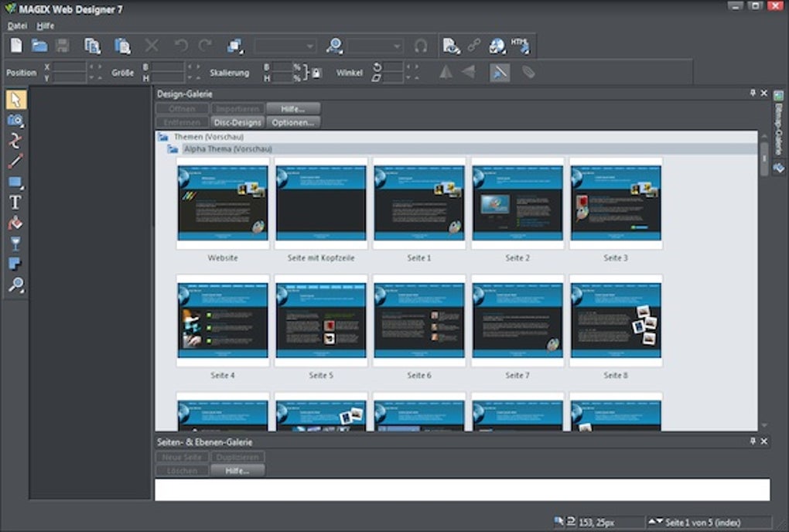Pin the Design-Galerie panel
The image size is (789, 532).
pyautogui.click(x=753, y=94)
